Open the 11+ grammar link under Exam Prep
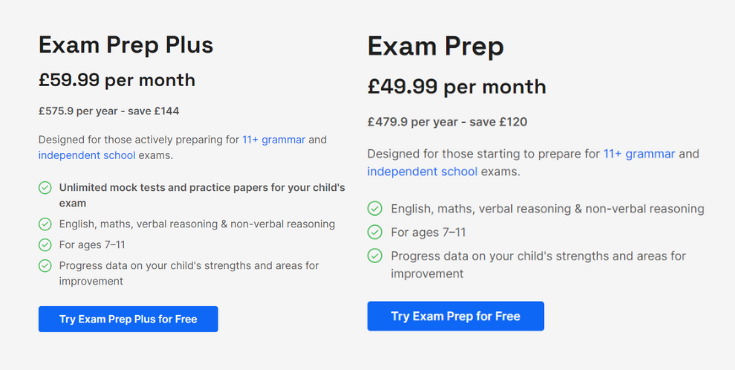 point(639,154)
